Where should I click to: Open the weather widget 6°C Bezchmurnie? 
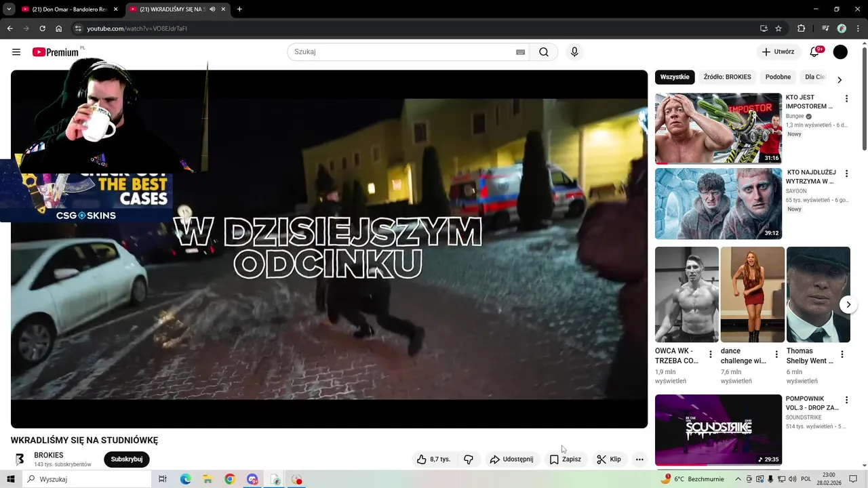[693, 479]
